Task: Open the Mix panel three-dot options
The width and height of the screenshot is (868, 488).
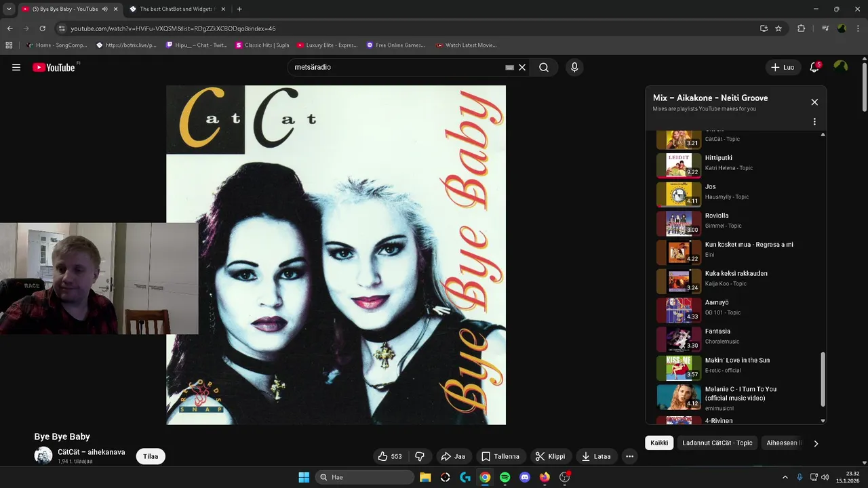Action: pos(814,122)
